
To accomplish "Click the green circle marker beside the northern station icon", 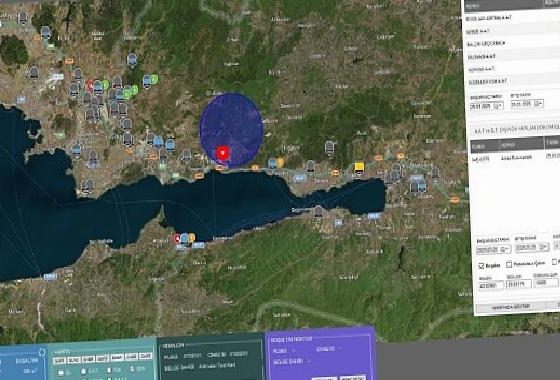I will pos(154,79).
